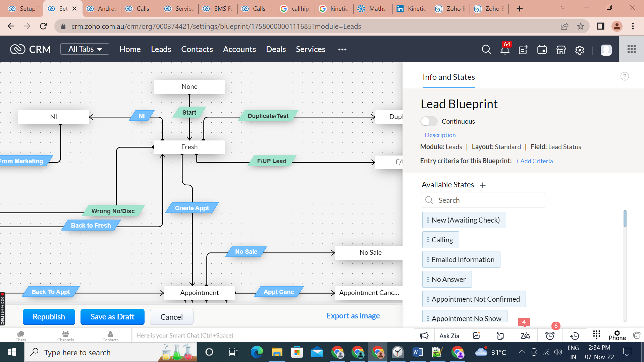Open the marketplace store icon
This screenshot has height=362, width=644.
tap(561, 50)
